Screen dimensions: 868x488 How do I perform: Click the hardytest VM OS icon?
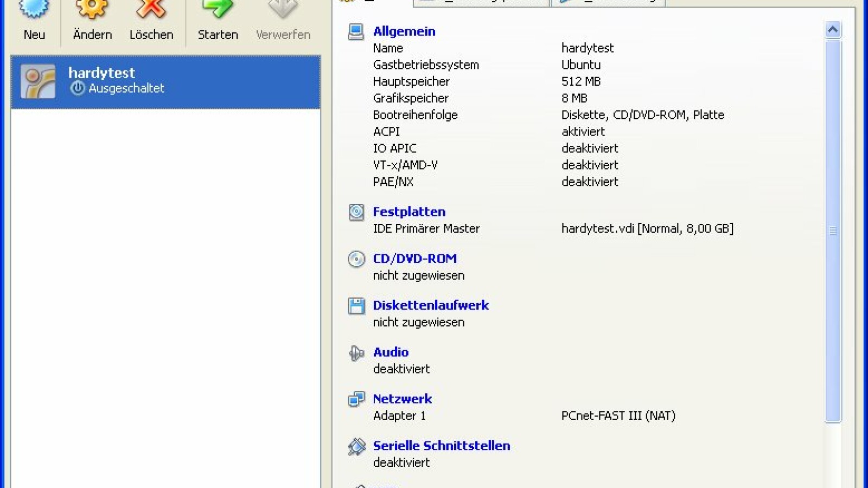[38, 81]
